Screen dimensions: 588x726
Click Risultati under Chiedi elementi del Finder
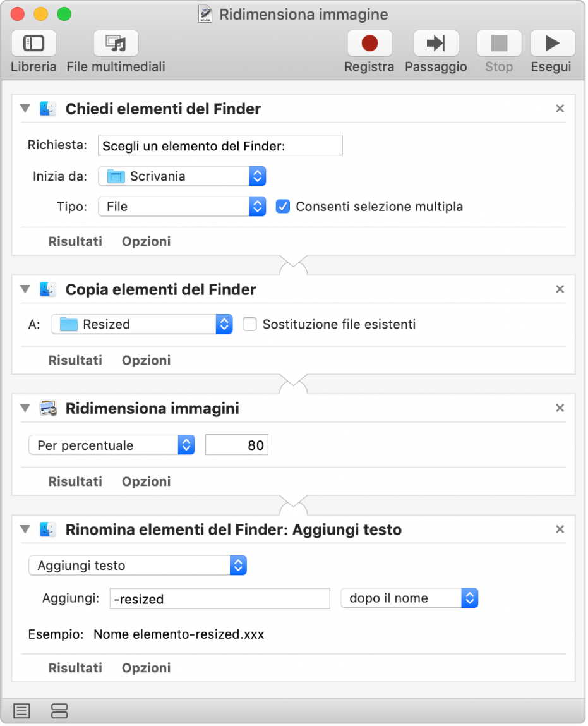pos(75,241)
